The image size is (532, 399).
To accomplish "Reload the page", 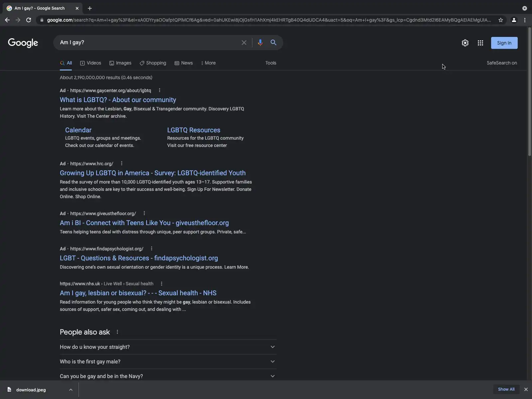I will coord(29,20).
